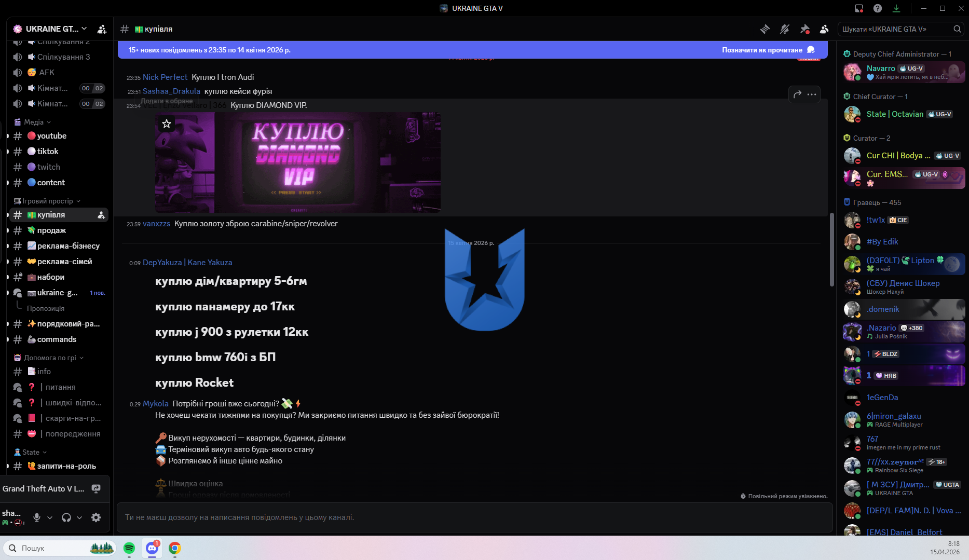Open Nick Perfect's profile from chat

click(x=165, y=77)
